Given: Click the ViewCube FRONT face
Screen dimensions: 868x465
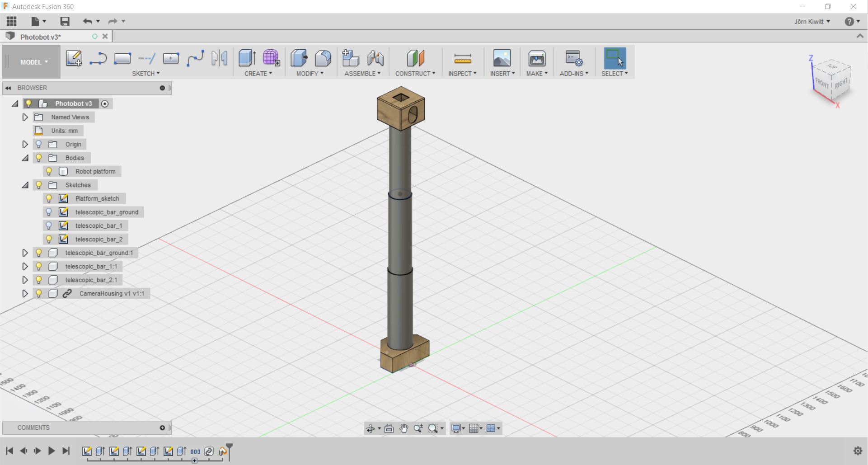Looking at the screenshot, I should coord(821,84).
